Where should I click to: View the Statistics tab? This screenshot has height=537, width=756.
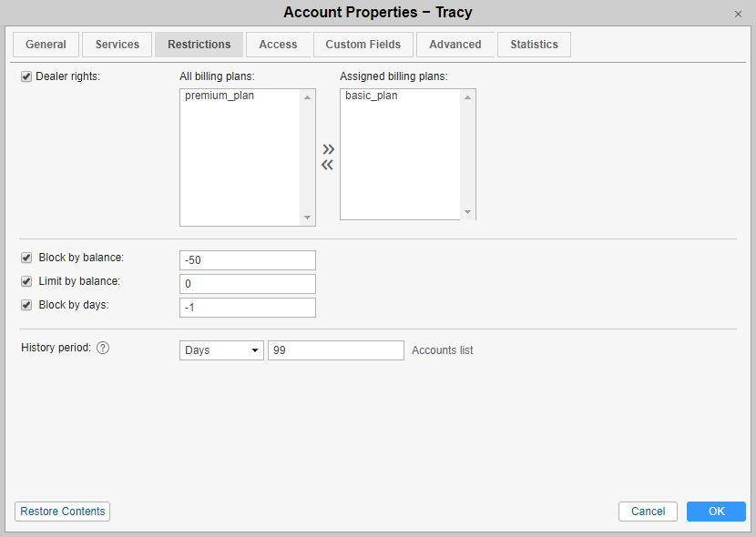535,45
